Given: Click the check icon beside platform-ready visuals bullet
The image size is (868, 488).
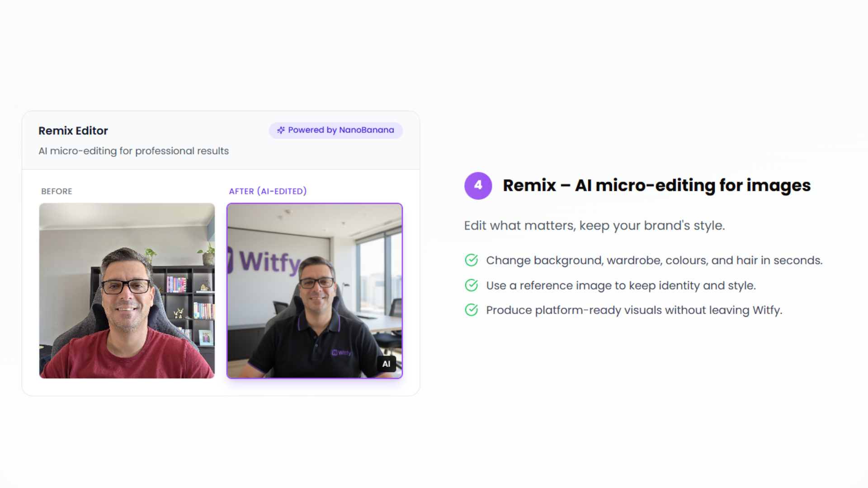Looking at the screenshot, I should coord(472,310).
